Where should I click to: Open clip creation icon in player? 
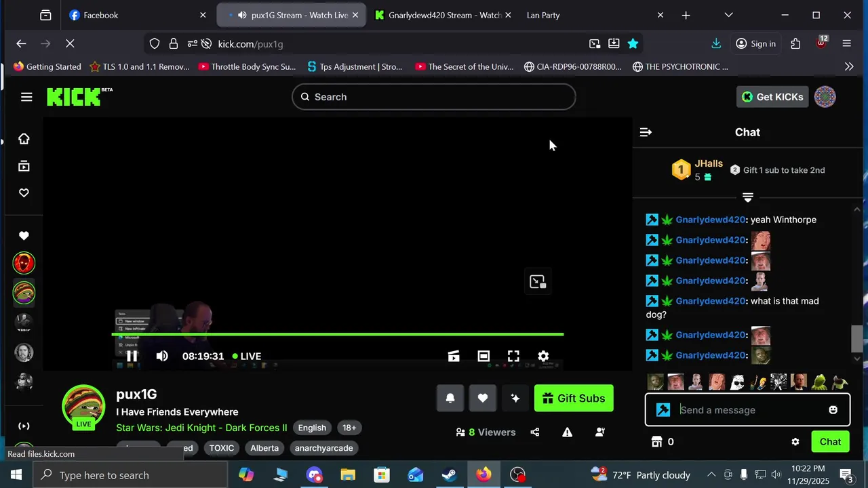tap(454, 356)
